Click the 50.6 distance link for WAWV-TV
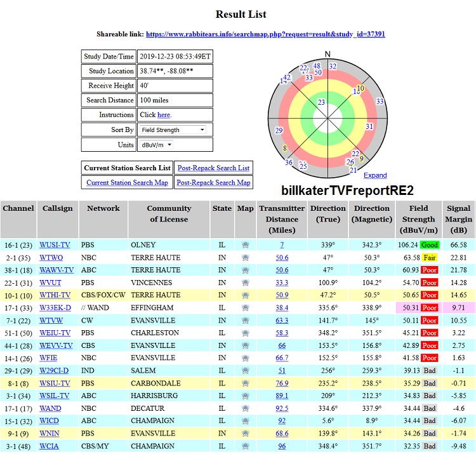 pos(282,270)
